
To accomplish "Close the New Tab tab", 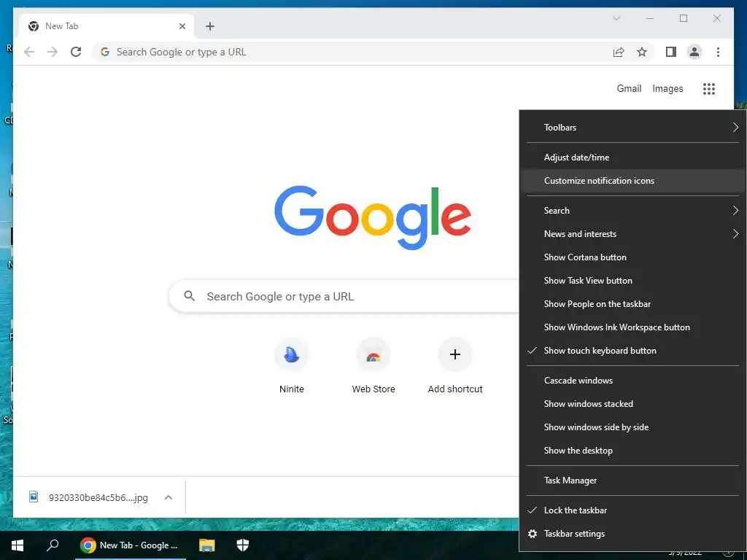I will pyautogui.click(x=182, y=26).
